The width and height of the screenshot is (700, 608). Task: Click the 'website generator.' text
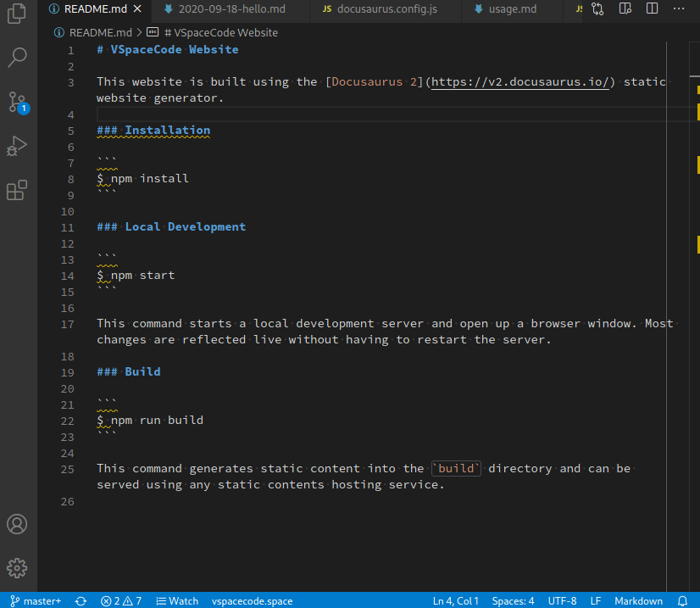[x=160, y=98]
